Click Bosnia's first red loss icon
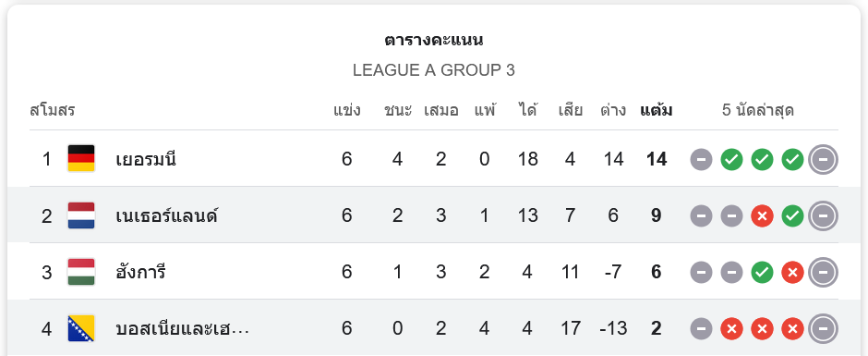 tap(731, 329)
